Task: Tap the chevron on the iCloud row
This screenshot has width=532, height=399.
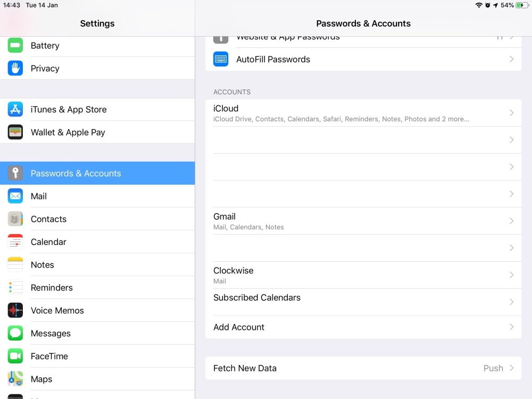Action: (512, 113)
